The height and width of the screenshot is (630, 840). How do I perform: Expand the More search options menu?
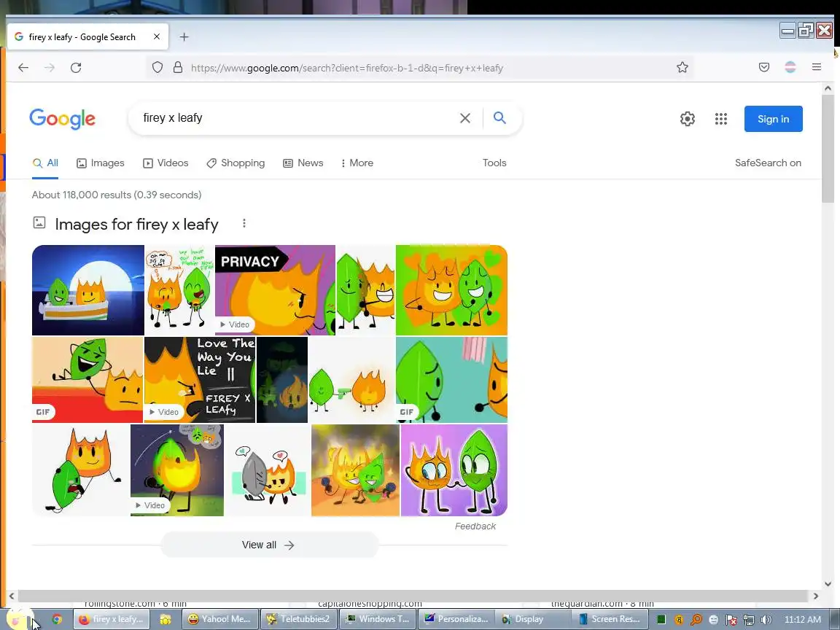point(357,163)
